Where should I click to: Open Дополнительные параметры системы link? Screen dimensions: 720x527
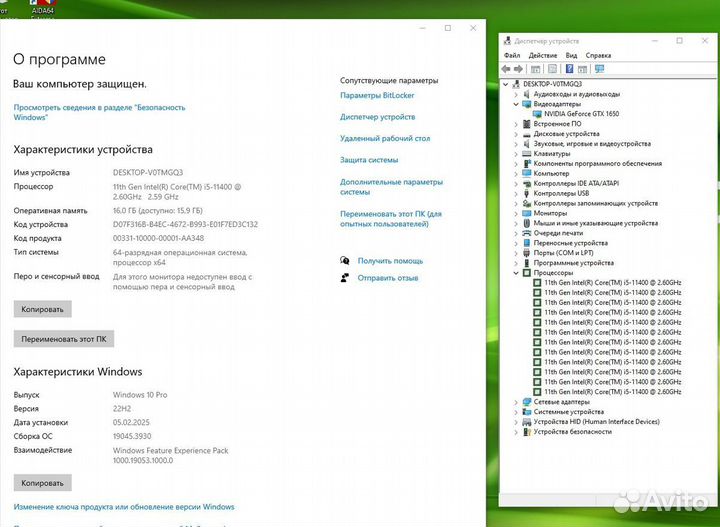coord(391,187)
